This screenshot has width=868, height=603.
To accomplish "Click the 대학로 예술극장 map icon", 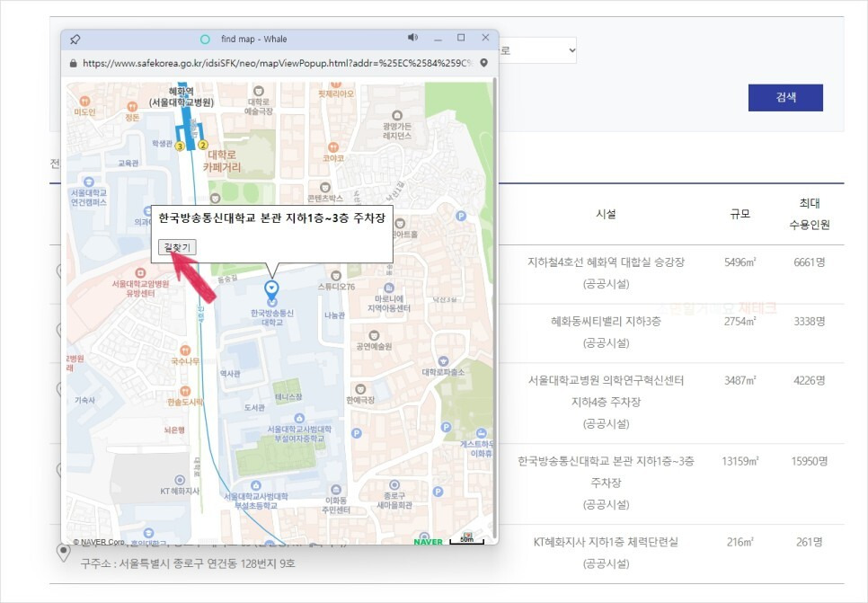I will pos(259,91).
